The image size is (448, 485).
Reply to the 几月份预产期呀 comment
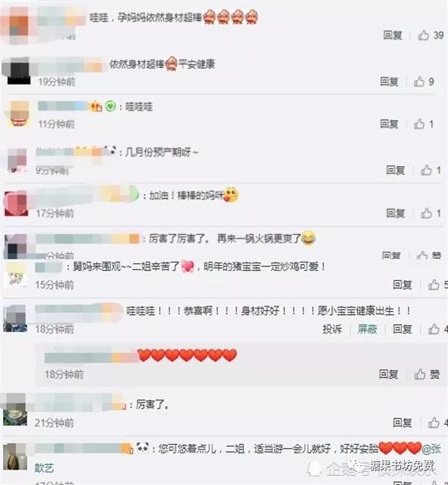396,170
